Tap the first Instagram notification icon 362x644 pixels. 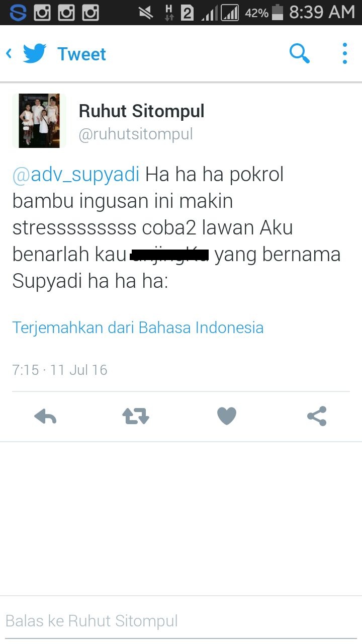point(42,13)
